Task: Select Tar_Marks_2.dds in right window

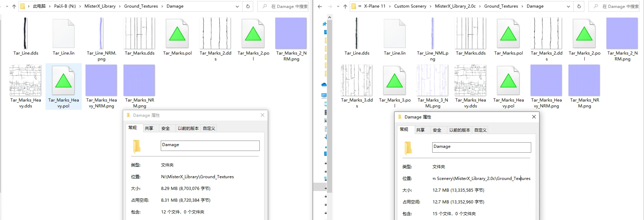Action: click(546, 39)
